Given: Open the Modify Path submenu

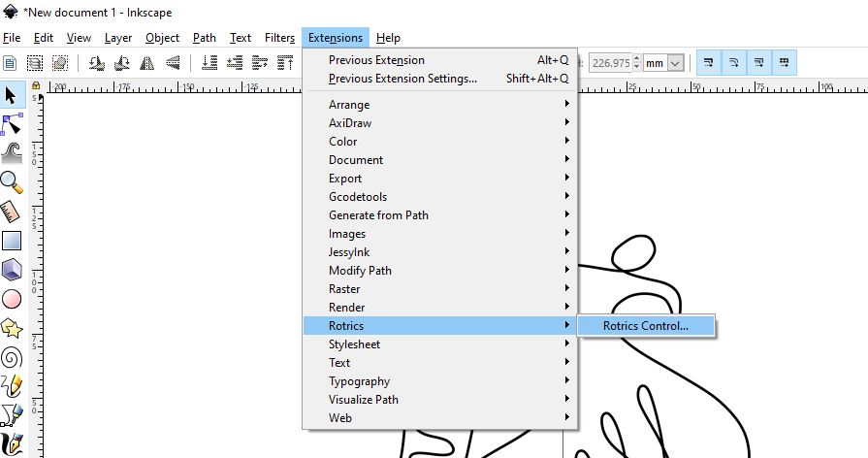Looking at the screenshot, I should (440, 271).
